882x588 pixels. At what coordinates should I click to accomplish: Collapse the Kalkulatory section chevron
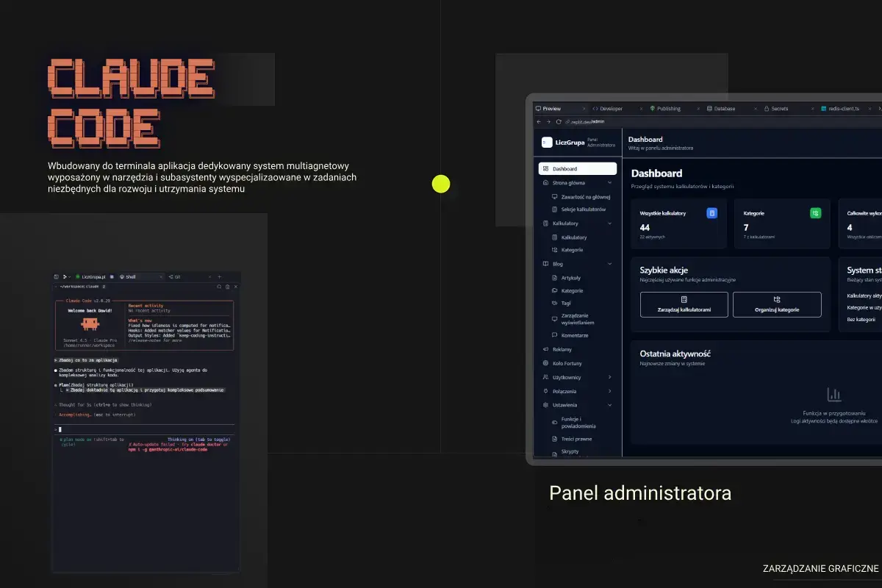click(x=609, y=223)
